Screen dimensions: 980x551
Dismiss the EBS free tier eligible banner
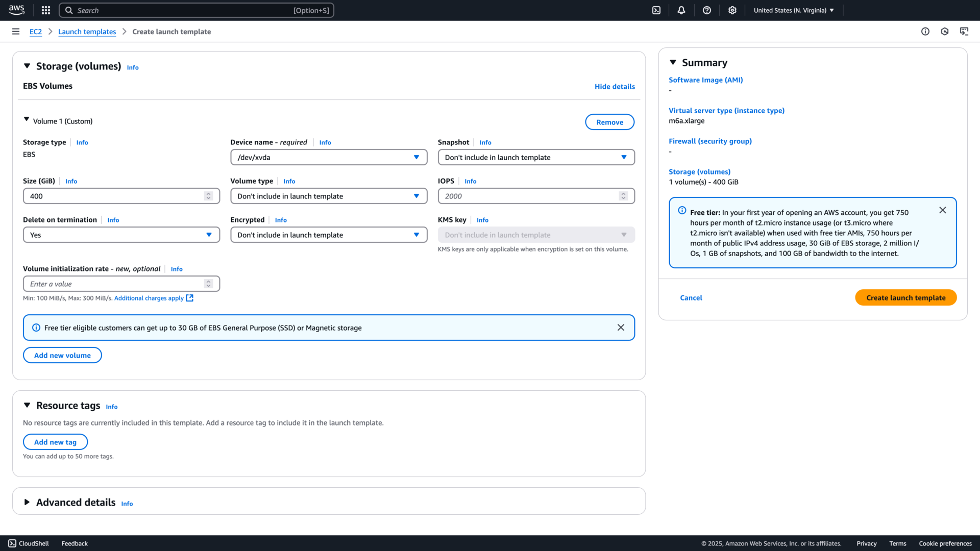(621, 328)
